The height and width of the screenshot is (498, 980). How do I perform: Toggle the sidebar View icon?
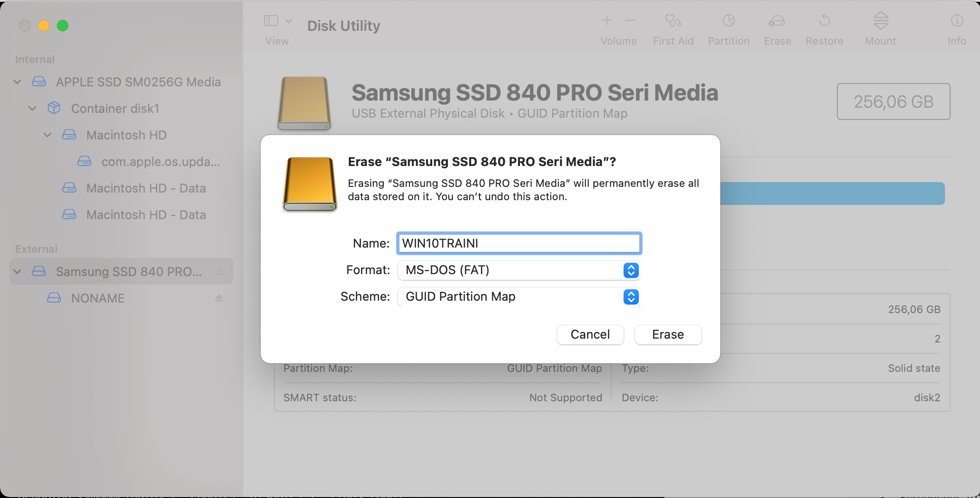(x=271, y=21)
